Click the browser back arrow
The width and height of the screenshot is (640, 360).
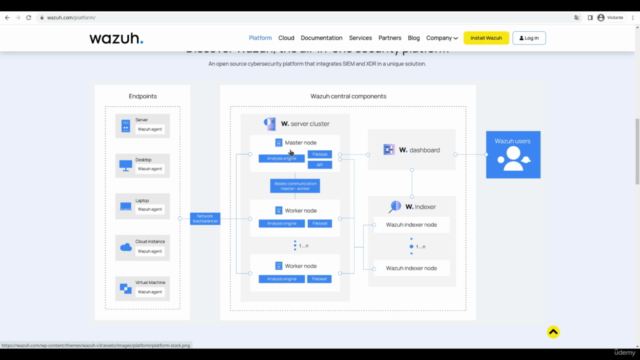[x=7, y=18]
